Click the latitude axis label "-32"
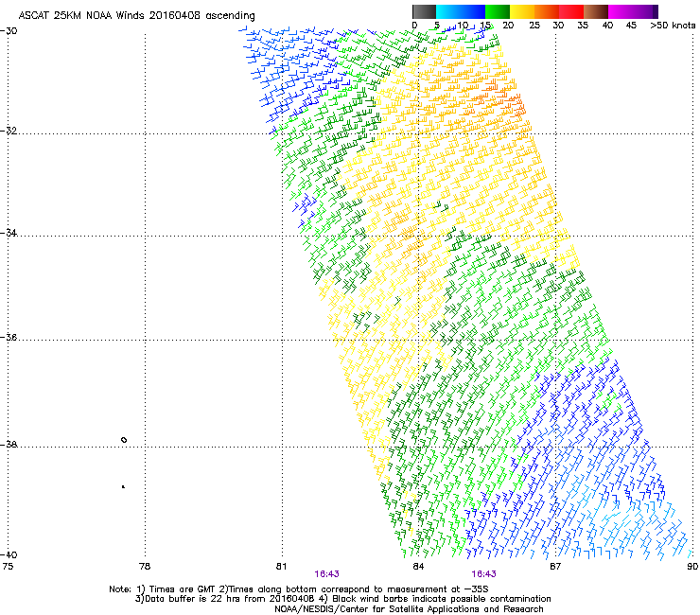 (x=9, y=131)
